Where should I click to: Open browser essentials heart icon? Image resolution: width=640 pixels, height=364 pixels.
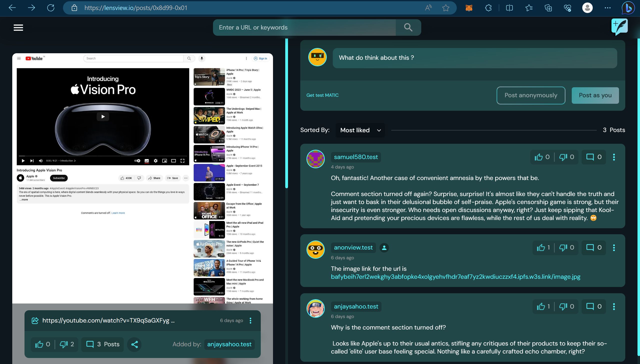567,8
